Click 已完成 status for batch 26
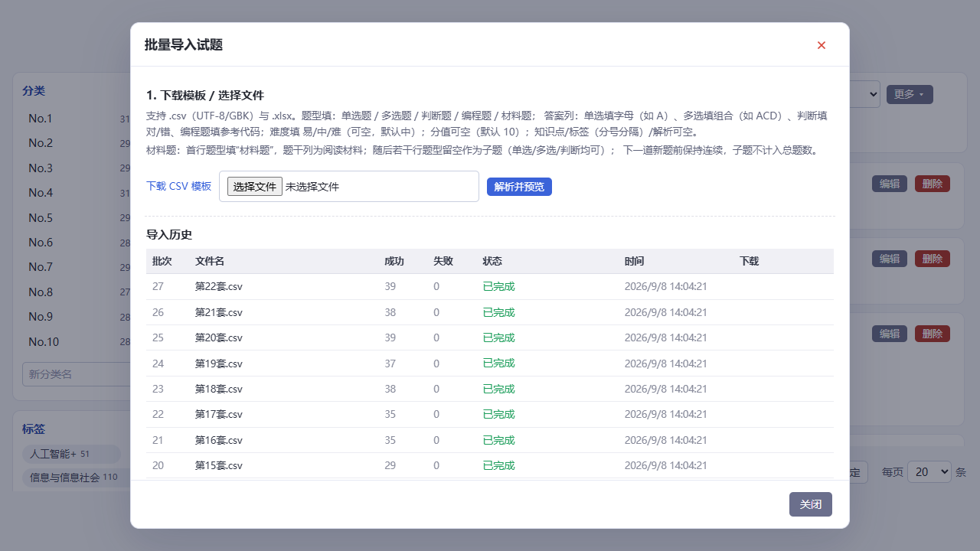980x551 pixels. [x=498, y=312]
